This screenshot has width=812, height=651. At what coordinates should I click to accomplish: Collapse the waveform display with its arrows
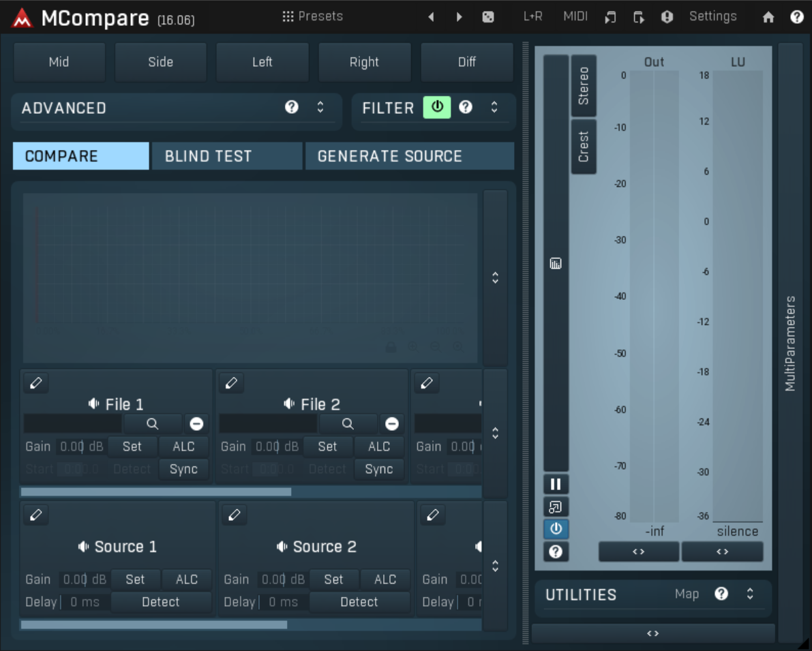(x=495, y=277)
